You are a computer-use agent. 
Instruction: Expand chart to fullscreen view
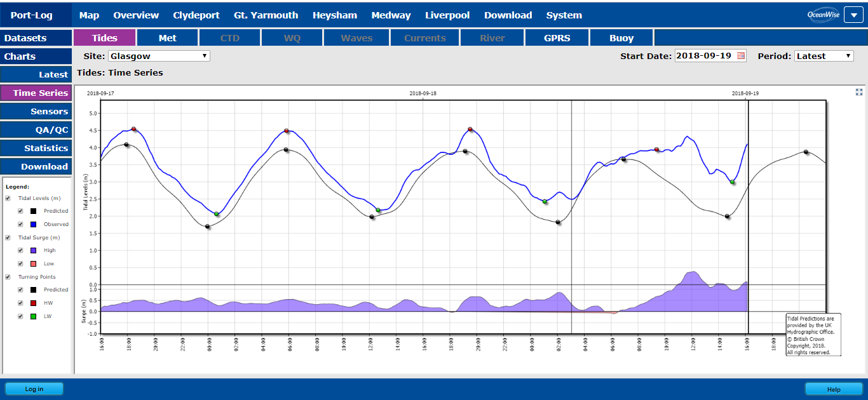[859, 92]
